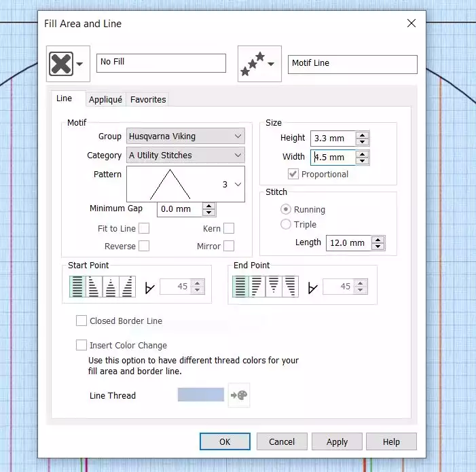Click the Length 12.0 mm field

(348, 243)
